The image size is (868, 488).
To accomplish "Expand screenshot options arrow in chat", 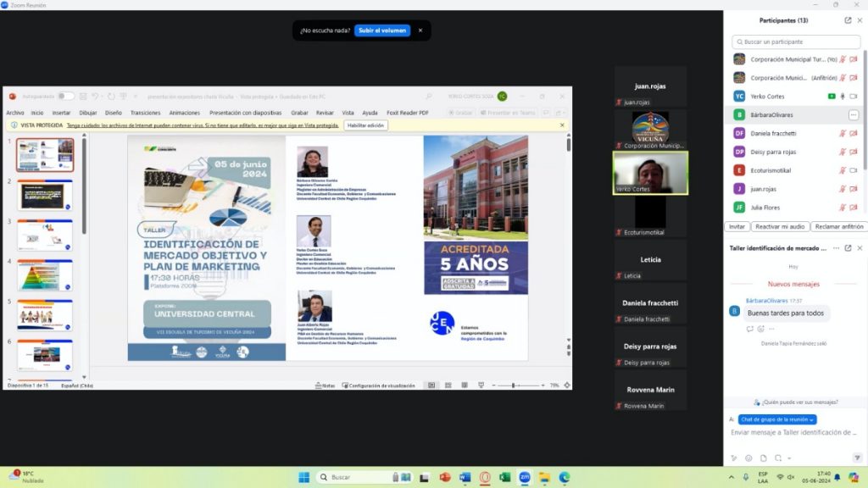I will pos(789,458).
